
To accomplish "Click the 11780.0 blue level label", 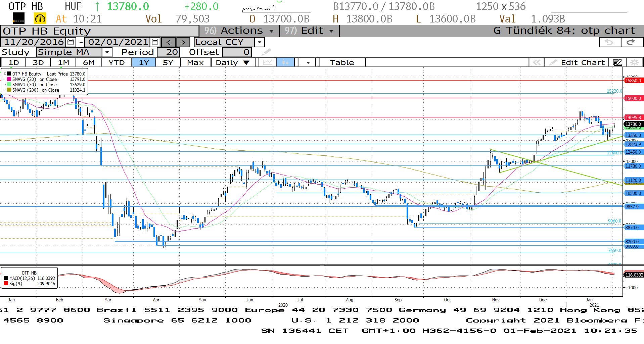I will pos(633,166).
